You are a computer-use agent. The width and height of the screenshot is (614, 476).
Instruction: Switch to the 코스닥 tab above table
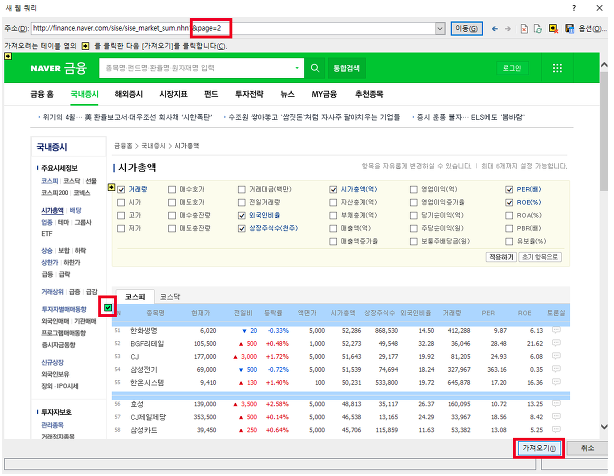pyautogui.click(x=170, y=297)
